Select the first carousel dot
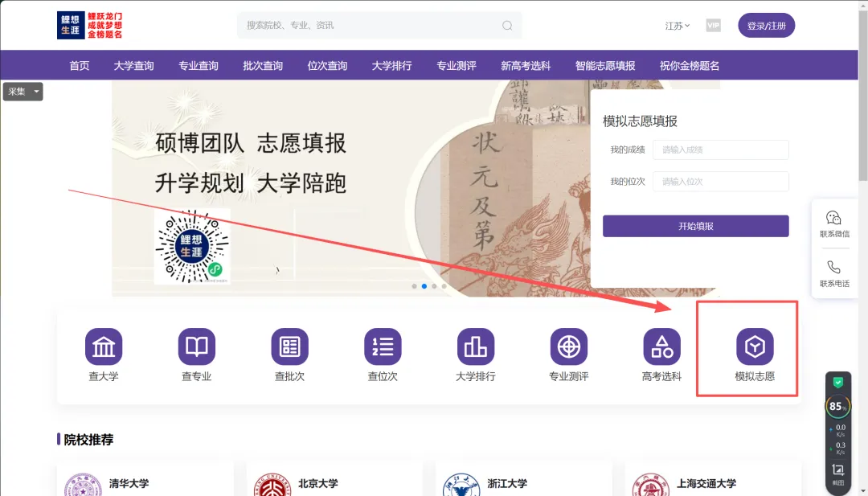868x496 pixels. [x=414, y=286]
